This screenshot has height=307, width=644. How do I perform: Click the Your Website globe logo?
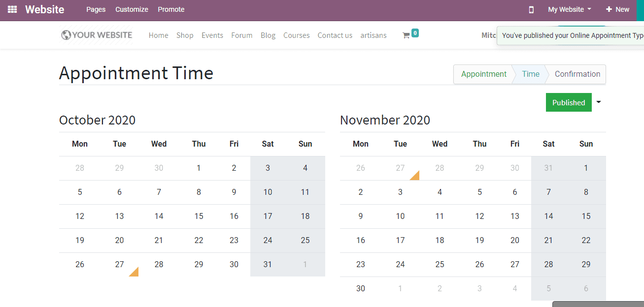coord(97,35)
